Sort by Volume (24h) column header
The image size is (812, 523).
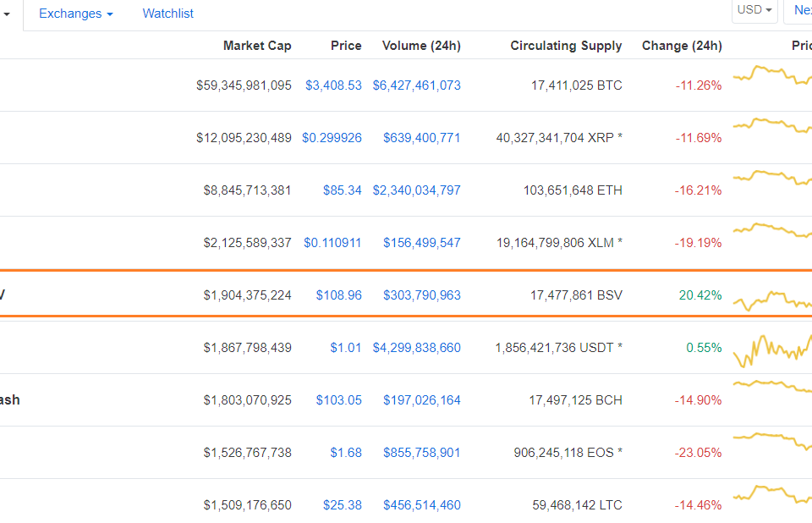tap(421, 46)
